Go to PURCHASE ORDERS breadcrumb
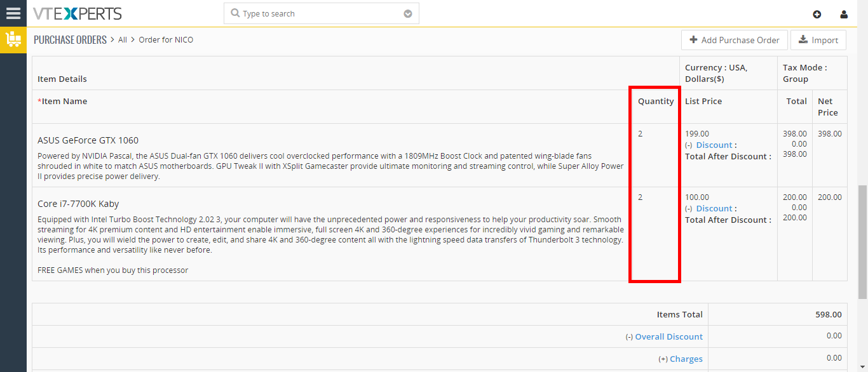The height and width of the screenshot is (372, 868). pyautogui.click(x=70, y=39)
